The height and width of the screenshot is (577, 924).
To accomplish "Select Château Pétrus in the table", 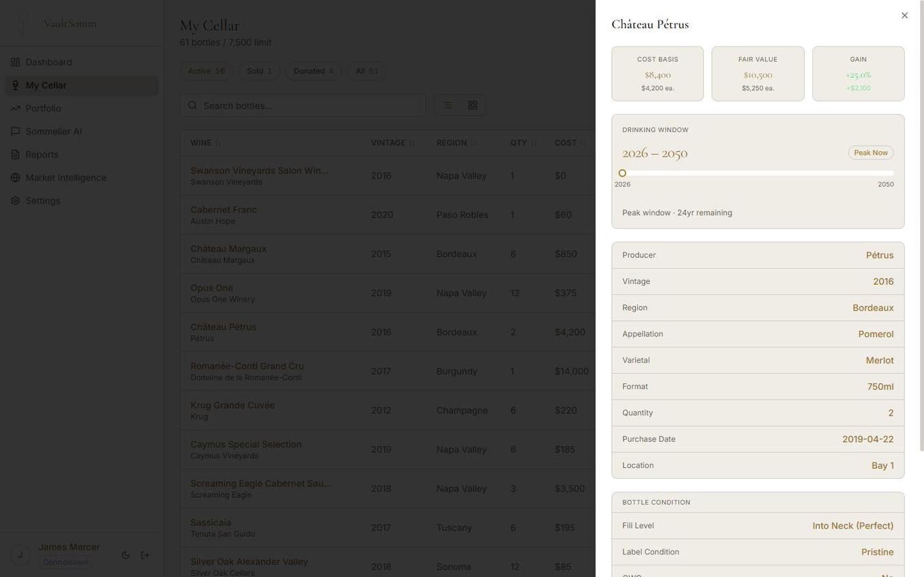I will [388, 332].
